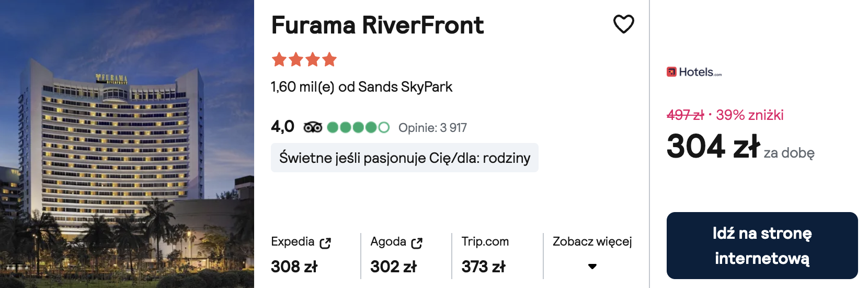Screen dimensions: 868x288
Task: Click the Opinie: 3 917 reviews count
Action: tap(432, 128)
